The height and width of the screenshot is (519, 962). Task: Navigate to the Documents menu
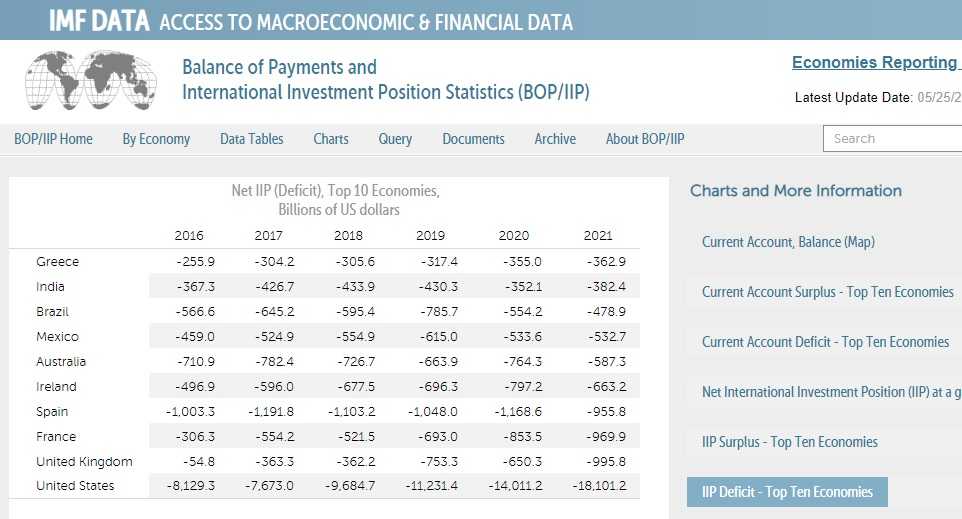(x=473, y=139)
